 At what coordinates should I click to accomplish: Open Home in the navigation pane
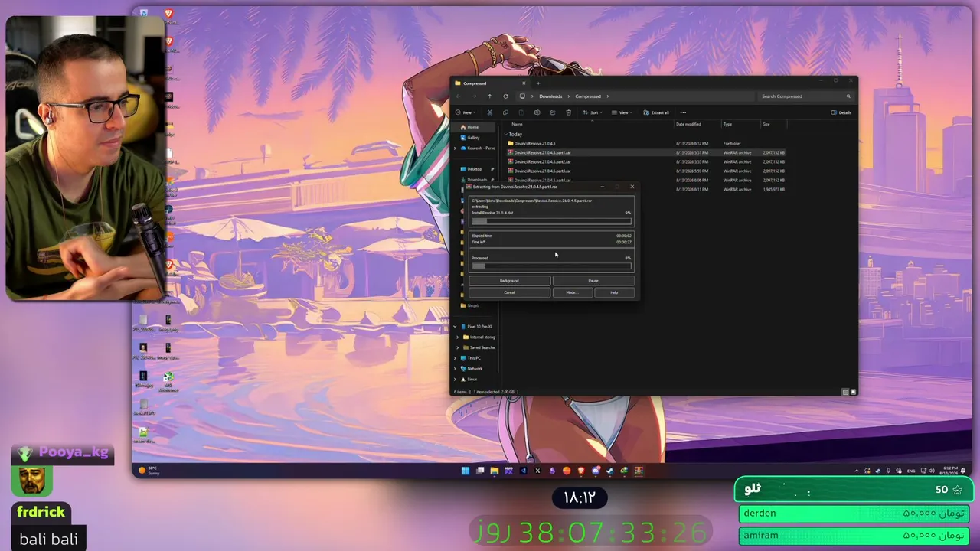coord(472,127)
